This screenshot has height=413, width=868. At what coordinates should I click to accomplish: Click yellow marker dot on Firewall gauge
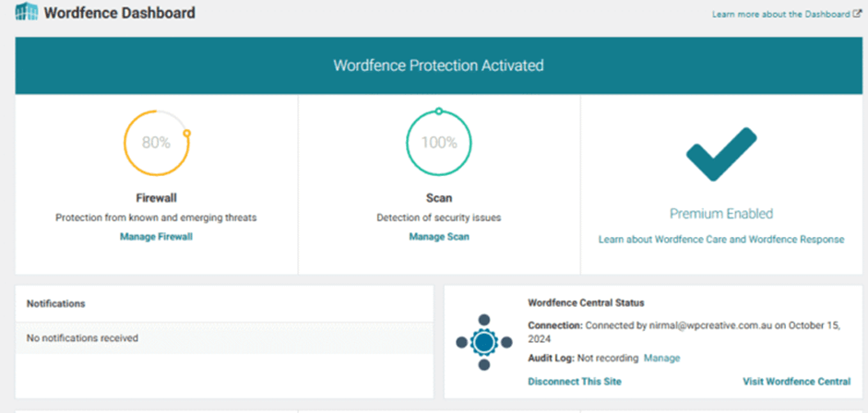click(x=186, y=134)
